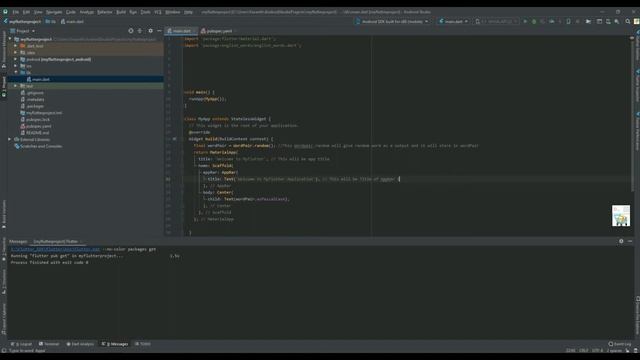Open the Help menu
The image size is (640, 360).
pyautogui.click(x=188, y=12)
